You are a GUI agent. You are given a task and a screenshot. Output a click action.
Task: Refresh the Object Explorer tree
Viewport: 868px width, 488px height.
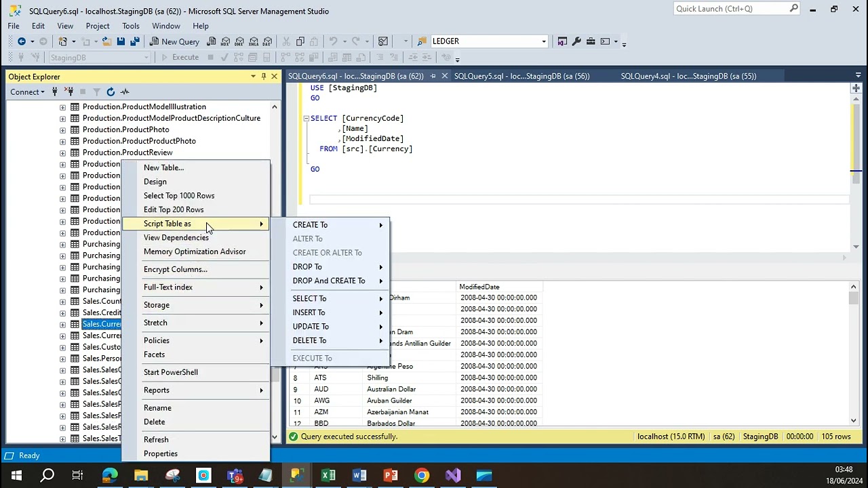(111, 92)
